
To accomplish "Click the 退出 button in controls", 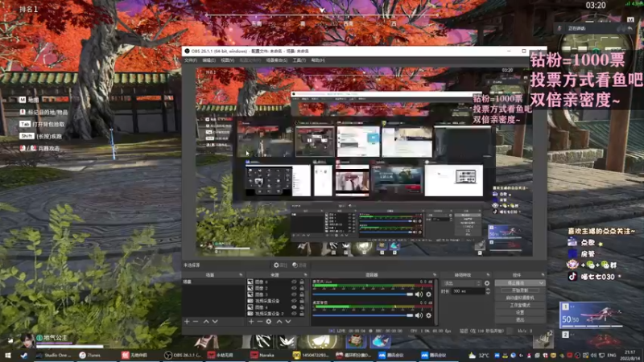I will click(x=520, y=319).
